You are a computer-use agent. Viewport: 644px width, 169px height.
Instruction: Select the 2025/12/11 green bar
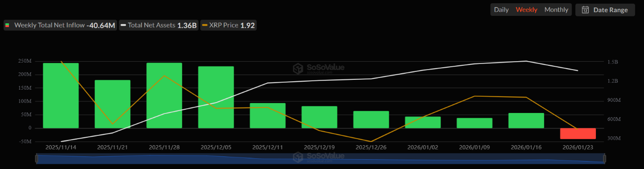(267, 116)
